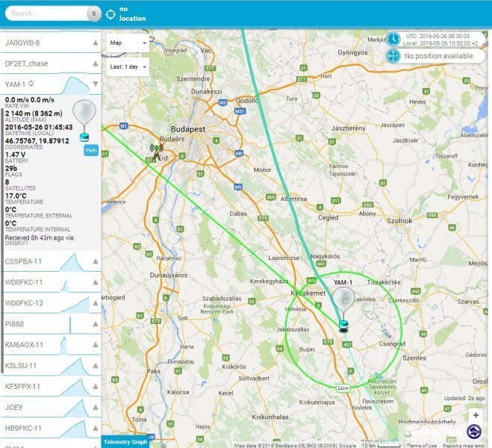The width and height of the screenshot is (492, 448).
Task: Focus the Search input field
Action: (x=46, y=13)
